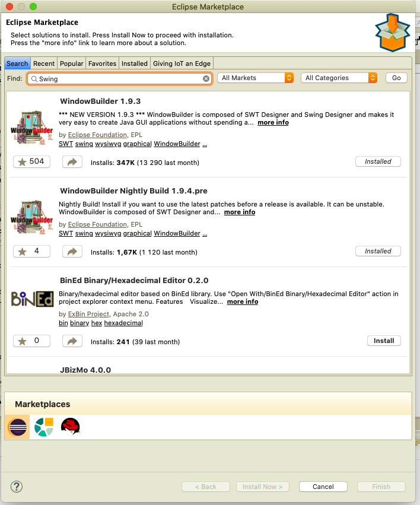The height and width of the screenshot is (505, 420).
Task: Click Installed button for WindowBuilder 1.9.3
Action: (x=378, y=161)
